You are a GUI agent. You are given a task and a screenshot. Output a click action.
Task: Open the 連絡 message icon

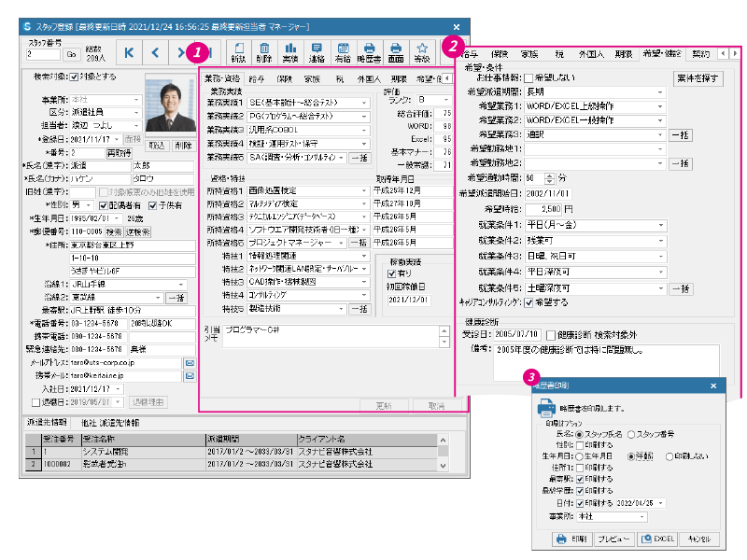tap(317, 52)
